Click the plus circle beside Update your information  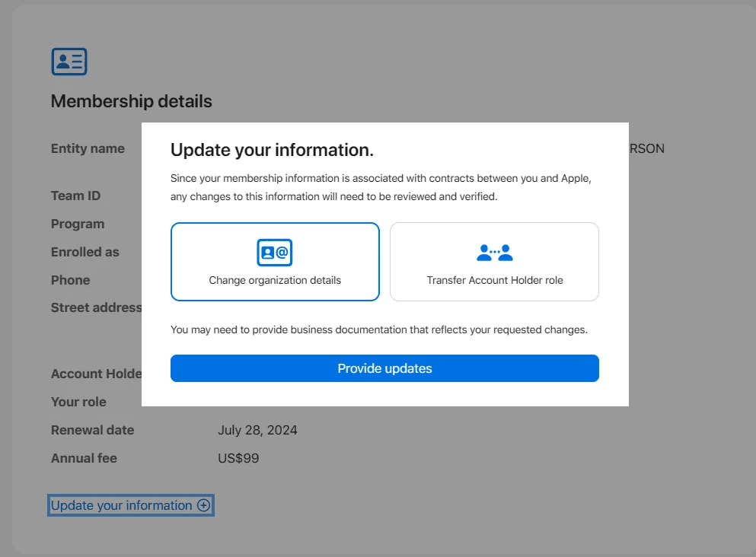[203, 505]
